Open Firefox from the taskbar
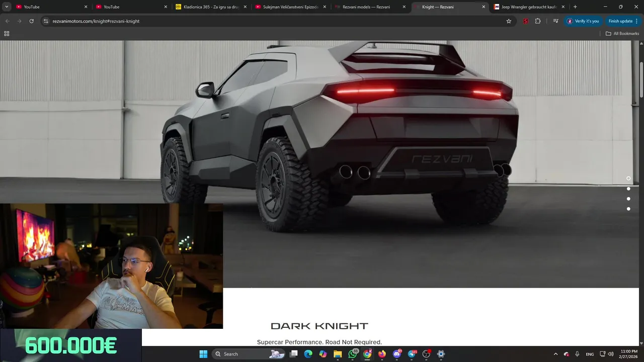644x362 pixels. tap(382, 354)
